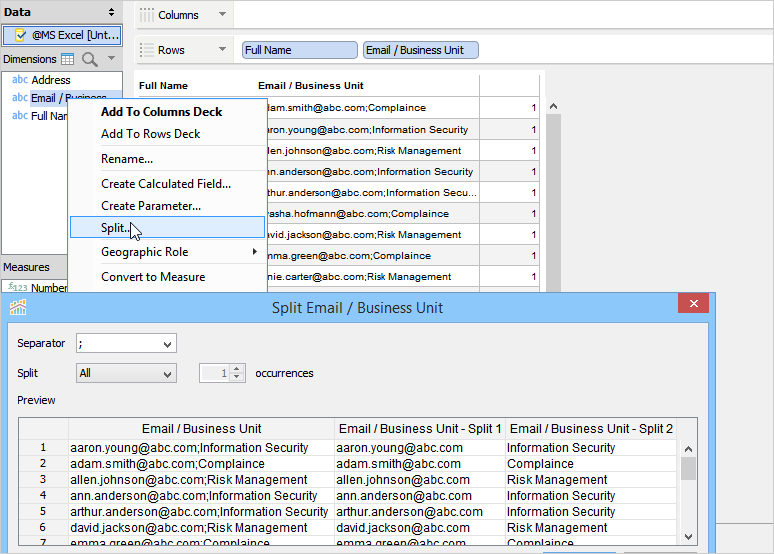774x554 pixels.
Task: Choose Split... in the context menu
Action: click(167, 227)
